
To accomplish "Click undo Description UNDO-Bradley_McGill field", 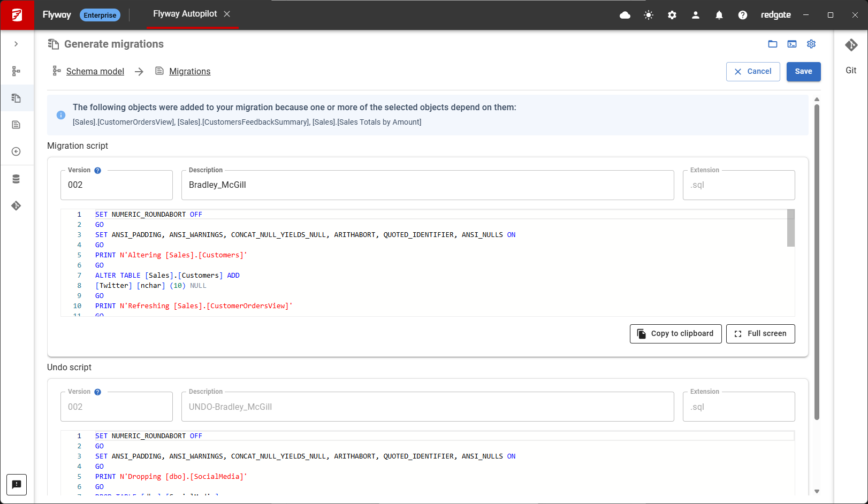I will 428,407.
